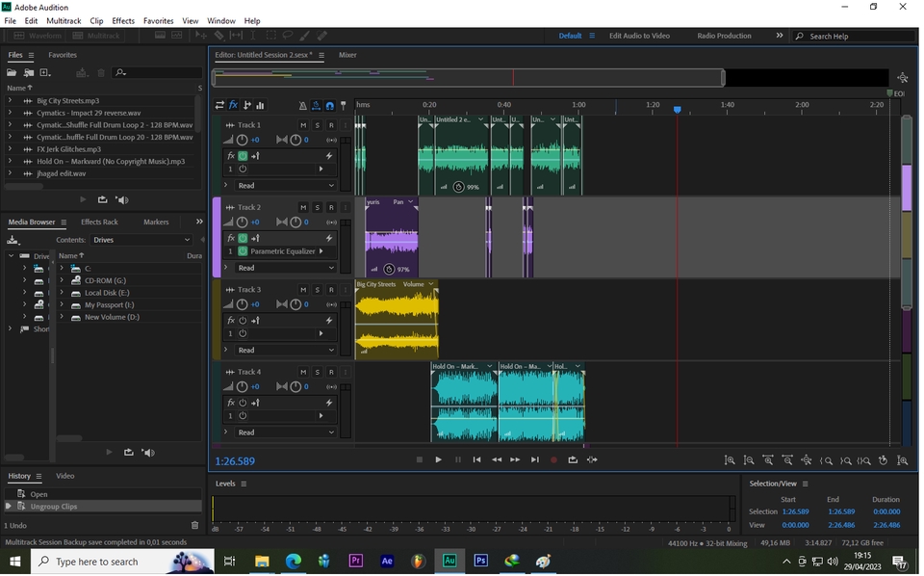
Task: Select the Sends view icon above the tracks
Action: [x=247, y=105]
